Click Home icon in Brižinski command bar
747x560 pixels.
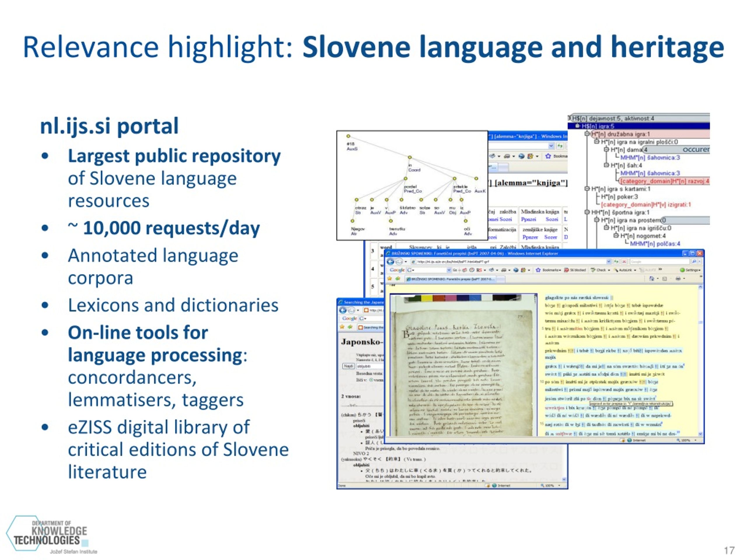[x=652, y=279]
